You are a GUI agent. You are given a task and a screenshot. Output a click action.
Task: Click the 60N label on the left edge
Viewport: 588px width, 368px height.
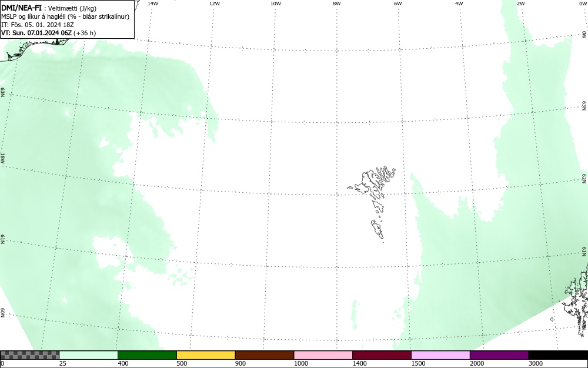click(2, 313)
